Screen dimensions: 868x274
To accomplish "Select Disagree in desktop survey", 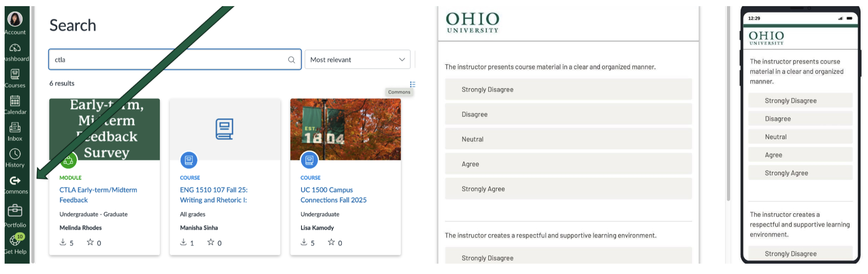I will point(568,114).
